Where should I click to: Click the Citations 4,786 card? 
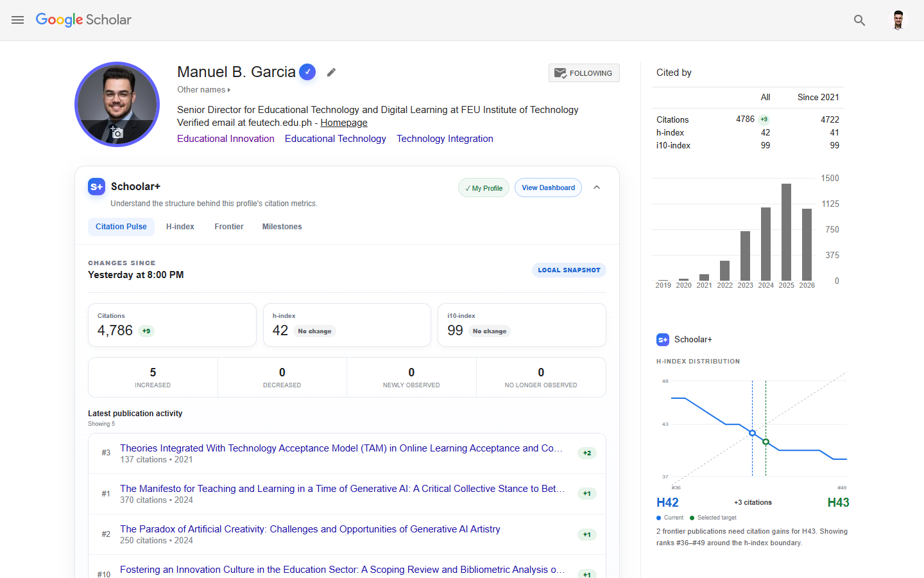pos(172,325)
